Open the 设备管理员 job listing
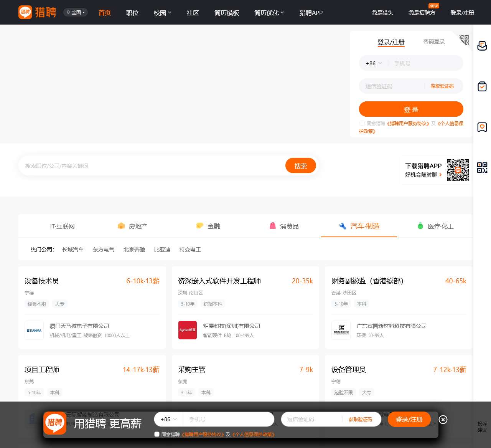 point(349,370)
